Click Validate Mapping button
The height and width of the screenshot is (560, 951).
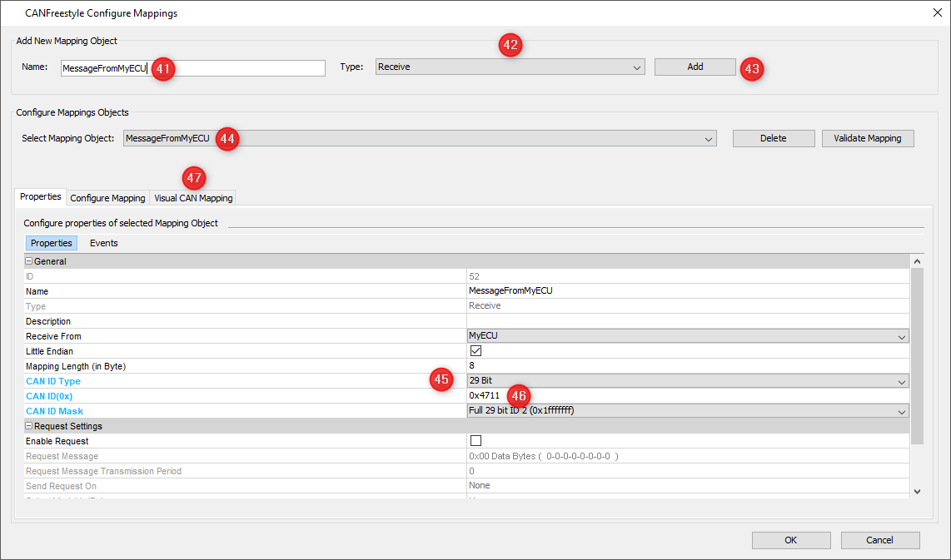point(867,139)
